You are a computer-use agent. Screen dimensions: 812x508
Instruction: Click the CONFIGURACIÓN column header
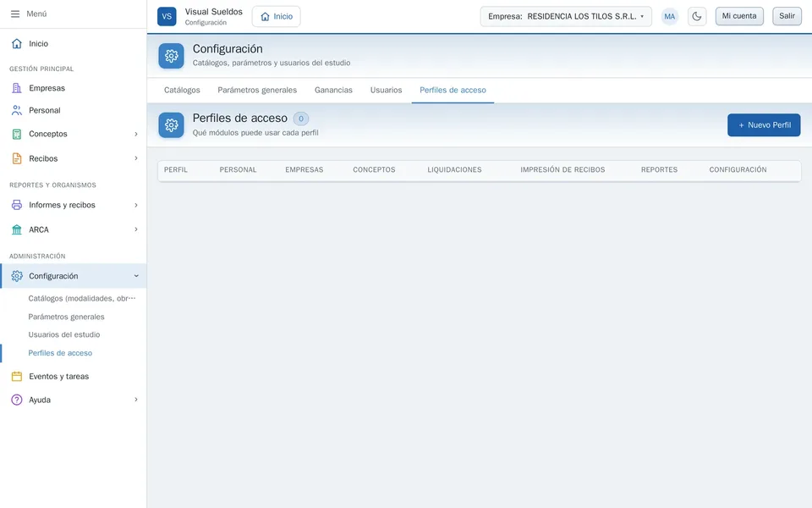[x=738, y=170]
